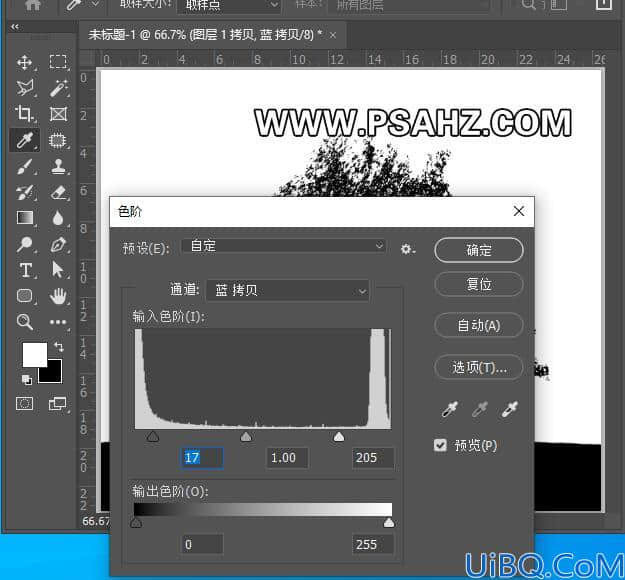
Task: Swap foreground and background colors
Action: [59, 346]
